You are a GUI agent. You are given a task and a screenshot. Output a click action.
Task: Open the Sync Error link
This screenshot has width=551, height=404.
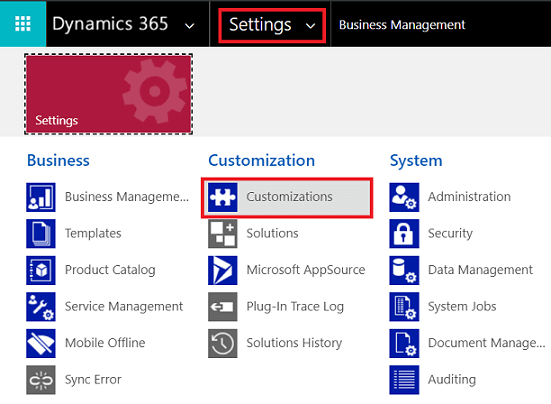click(x=93, y=380)
